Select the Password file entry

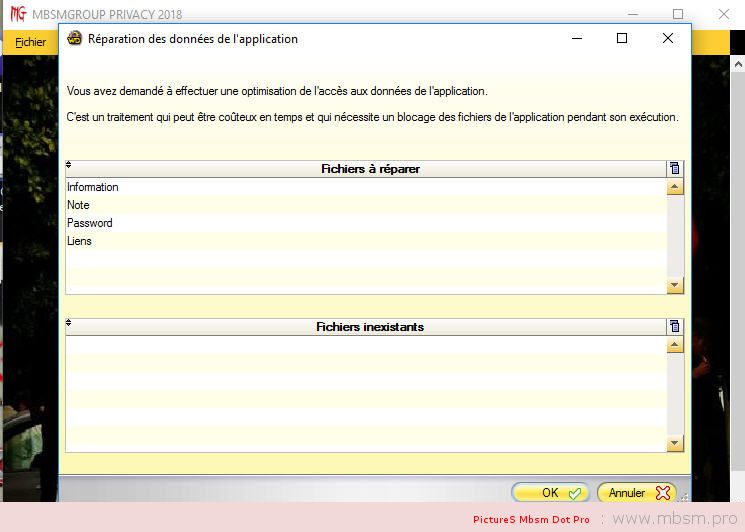pos(90,223)
